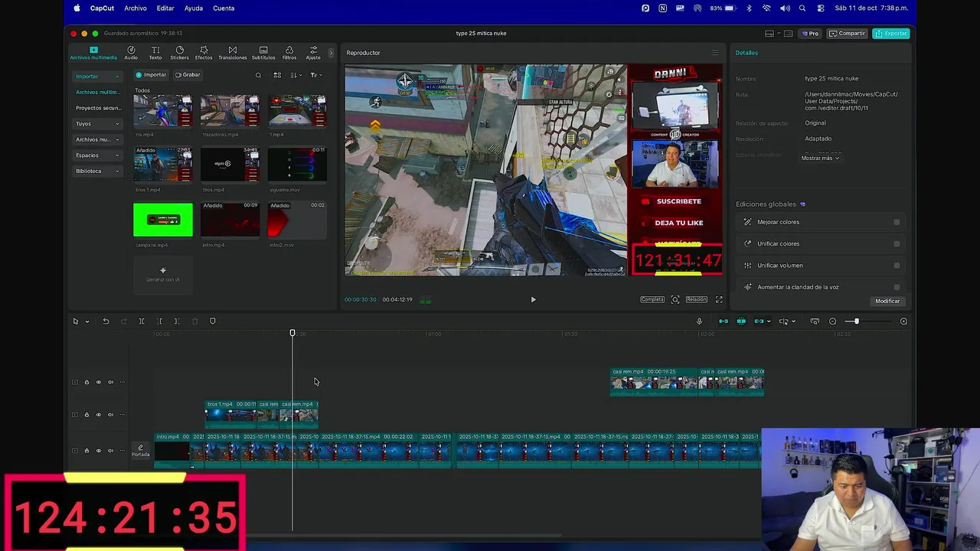
Task: Click the preview snapshot frame icon
Action: pyautogui.click(x=675, y=300)
